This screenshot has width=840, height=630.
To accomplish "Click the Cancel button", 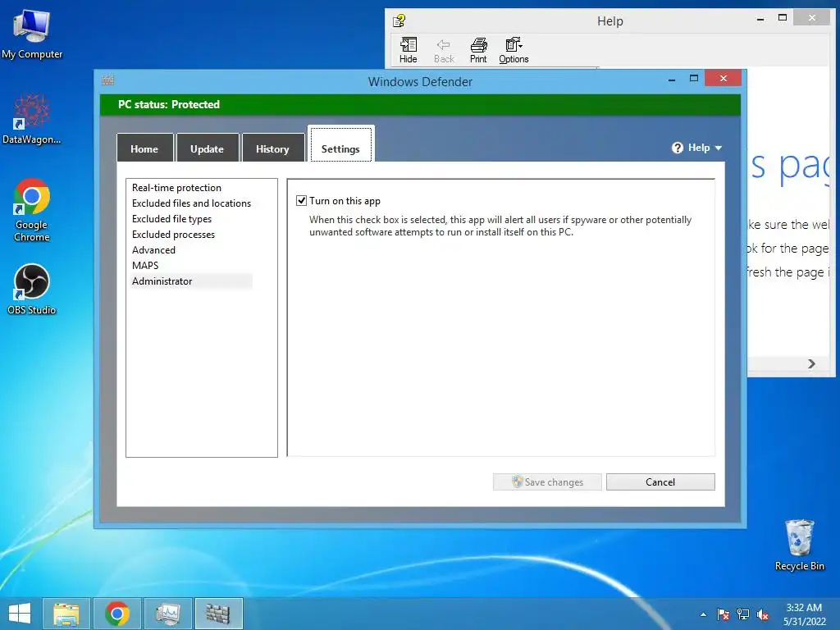I will [660, 482].
